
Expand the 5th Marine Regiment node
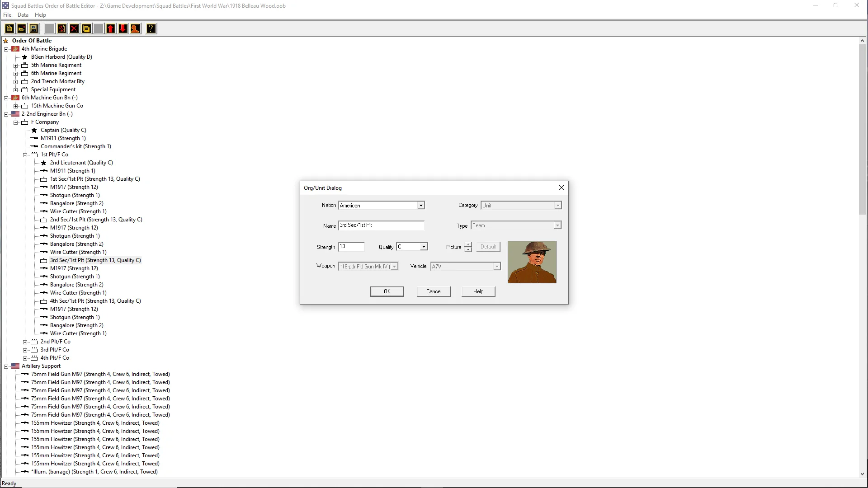pos(16,66)
